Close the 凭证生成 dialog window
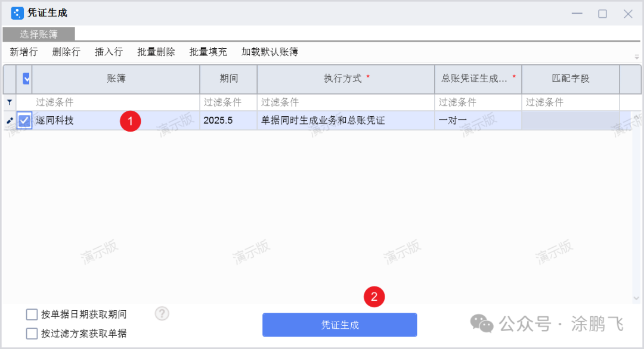The height and width of the screenshot is (349, 644). (x=628, y=14)
